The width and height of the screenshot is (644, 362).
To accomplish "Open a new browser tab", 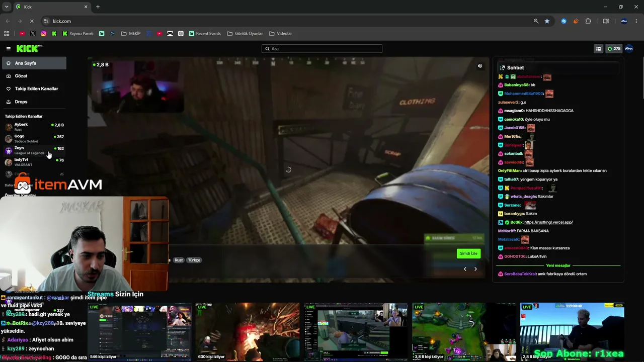I will pos(98,7).
